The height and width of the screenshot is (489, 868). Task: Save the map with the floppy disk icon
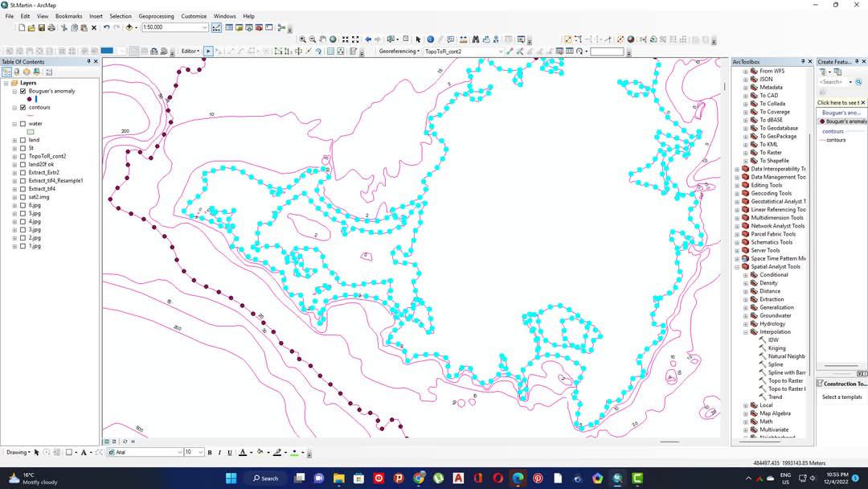(x=42, y=27)
